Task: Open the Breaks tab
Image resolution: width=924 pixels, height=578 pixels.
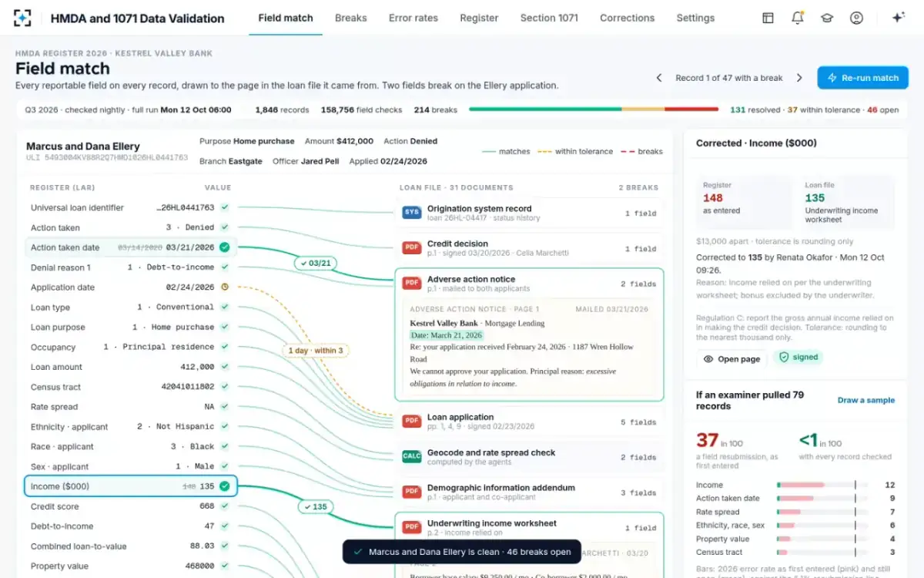Action: point(351,18)
